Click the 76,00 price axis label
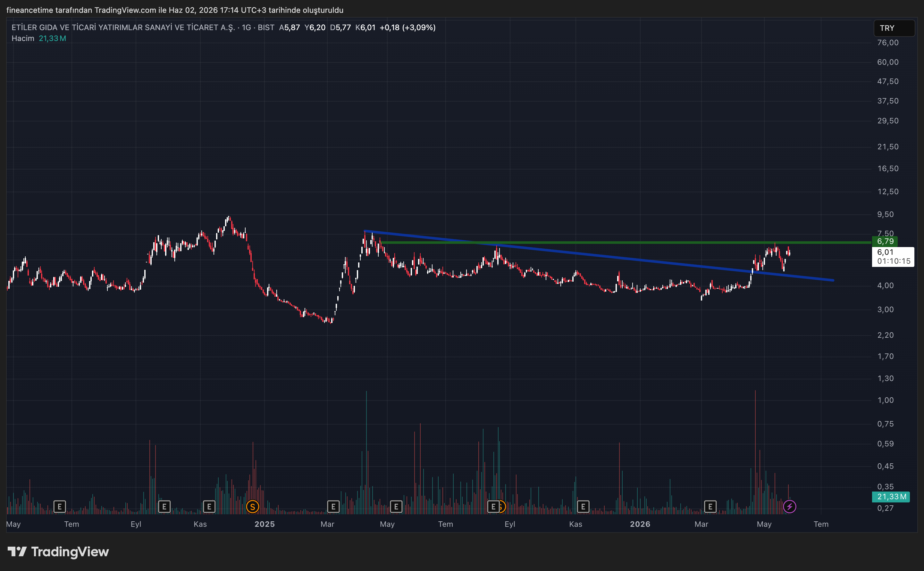 (888, 43)
